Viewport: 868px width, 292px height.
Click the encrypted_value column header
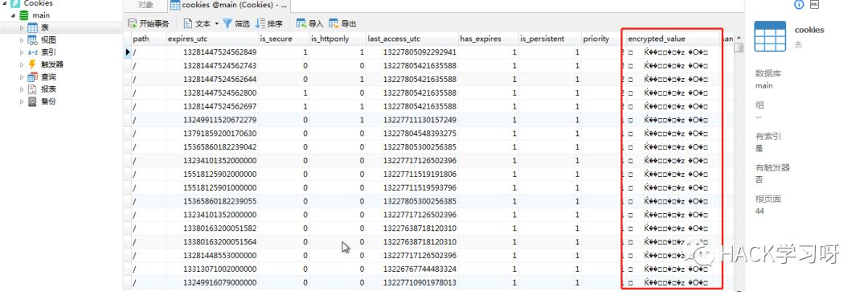673,39
